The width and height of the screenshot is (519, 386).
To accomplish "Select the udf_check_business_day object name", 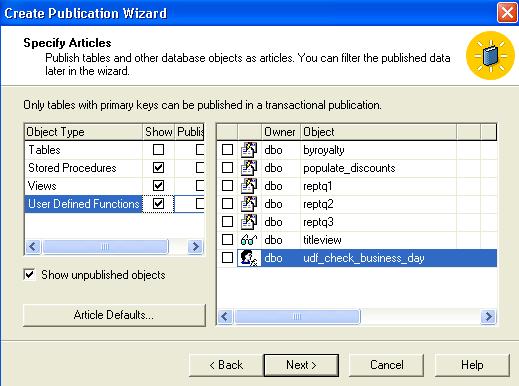I will click(364, 258).
